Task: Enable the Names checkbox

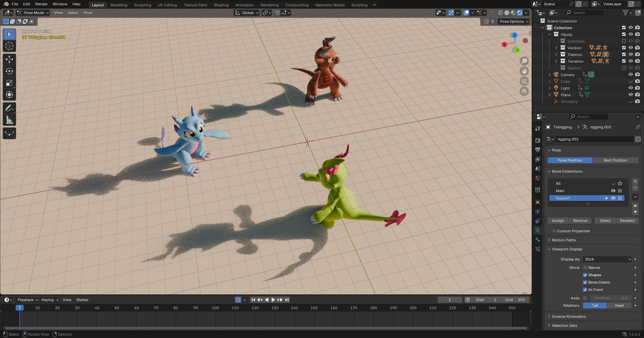Action: pos(585,268)
